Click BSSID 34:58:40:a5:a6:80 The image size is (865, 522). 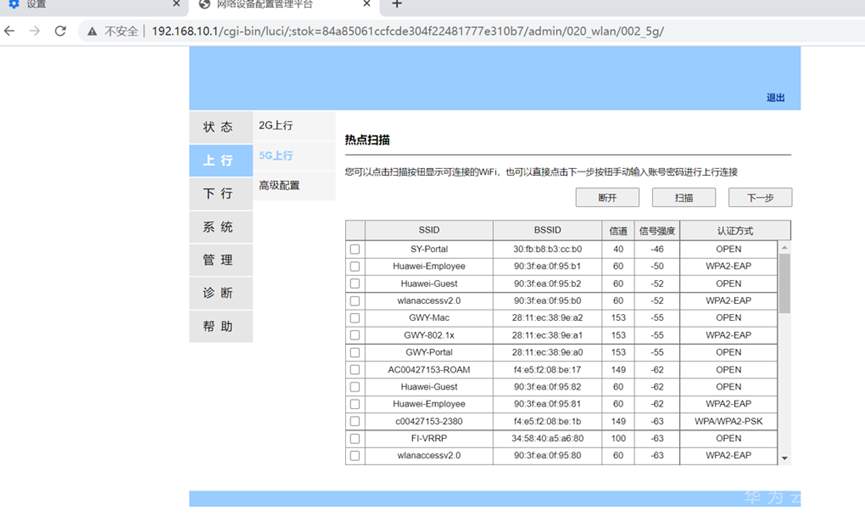(547, 439)
